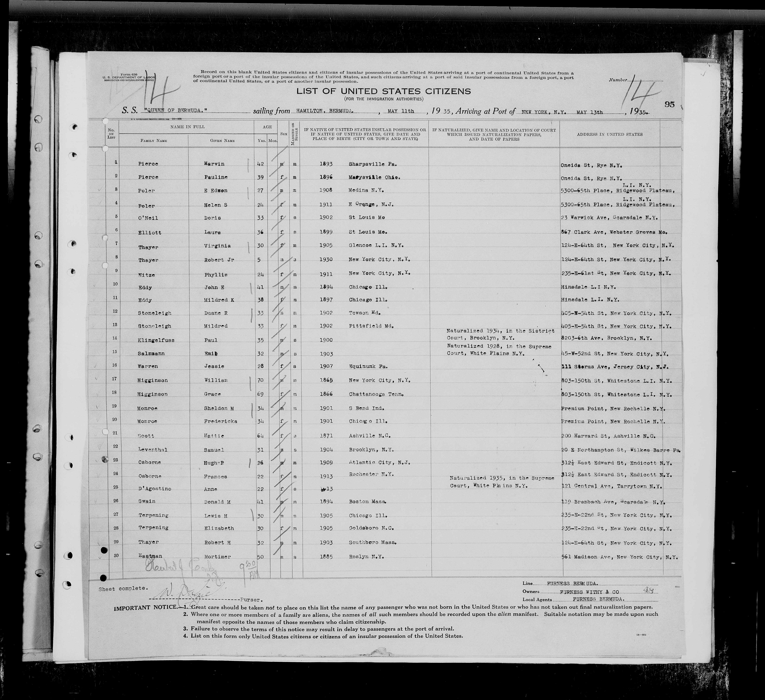Click the title 'LIST OF UNITED STATES CITIZENS'
The width and height of the screenshot is (765, 700).
click(383, 91)
